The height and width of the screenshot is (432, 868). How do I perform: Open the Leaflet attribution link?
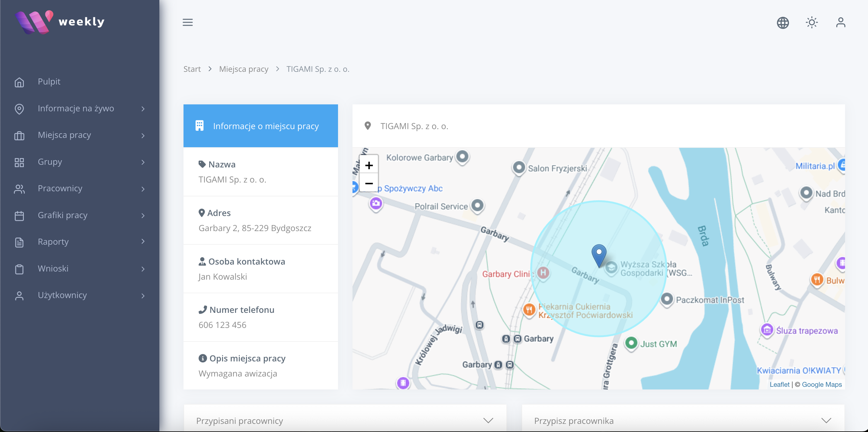(779, 384)
